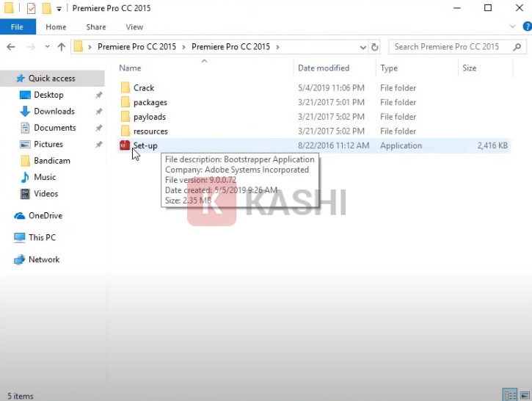
Task: Select the Set-up application icon
Action: (x=125, y=145)
